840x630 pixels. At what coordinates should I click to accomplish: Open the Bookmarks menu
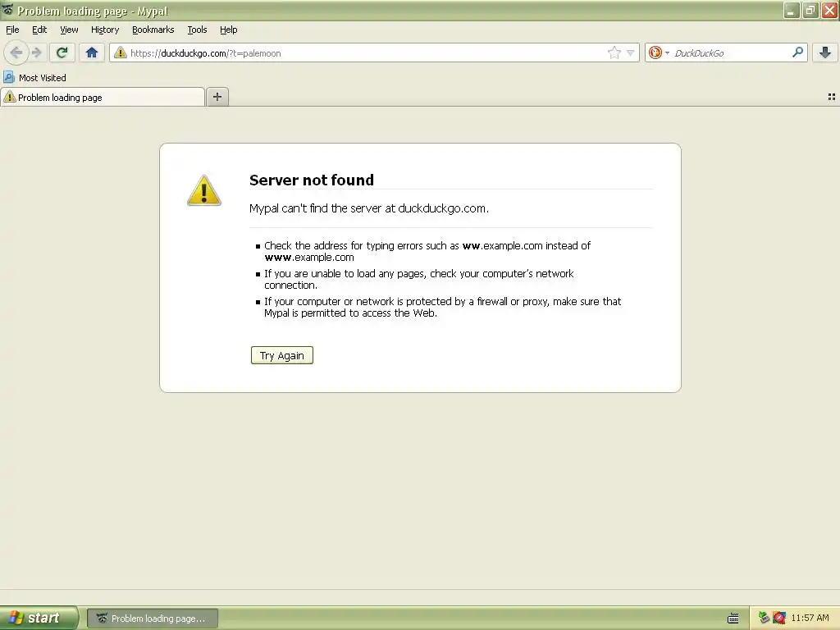153,30
